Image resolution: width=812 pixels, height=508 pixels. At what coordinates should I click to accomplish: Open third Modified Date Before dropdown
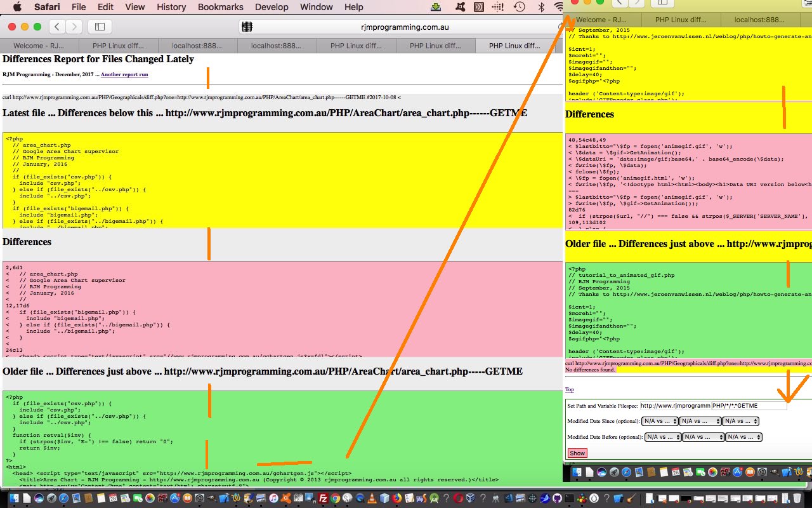pos(743,437)
